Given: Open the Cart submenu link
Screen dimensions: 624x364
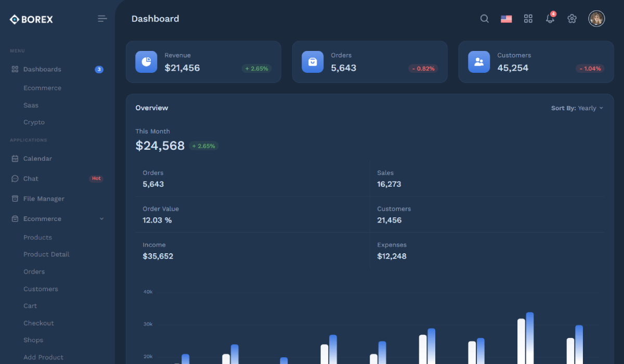Looking at the screenshot, I should 30,306.
